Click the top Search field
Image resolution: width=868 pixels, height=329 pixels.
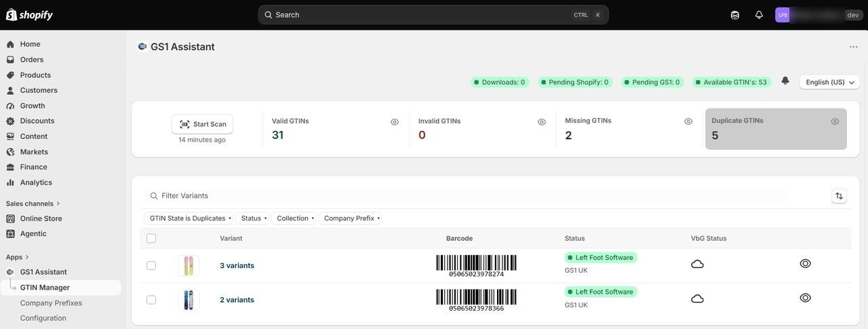433,15
